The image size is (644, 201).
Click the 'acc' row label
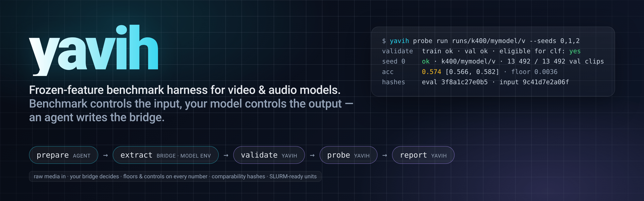pyautogui.click(x=388, y=72)
